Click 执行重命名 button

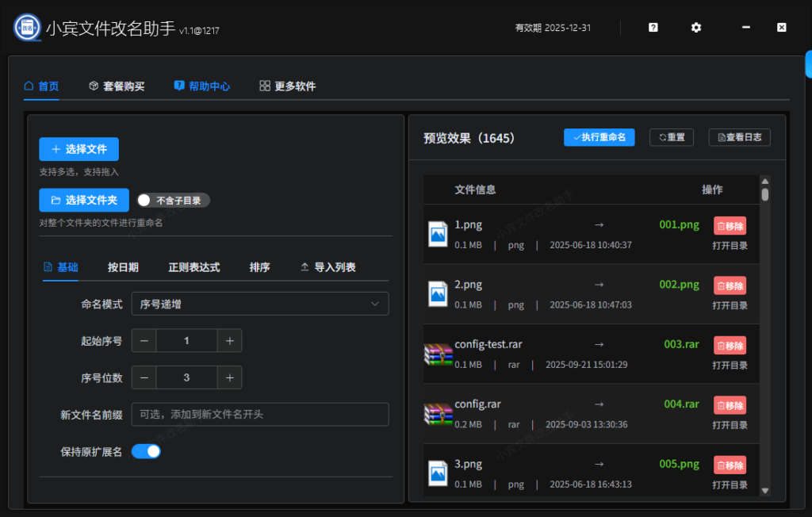point(599,136)
